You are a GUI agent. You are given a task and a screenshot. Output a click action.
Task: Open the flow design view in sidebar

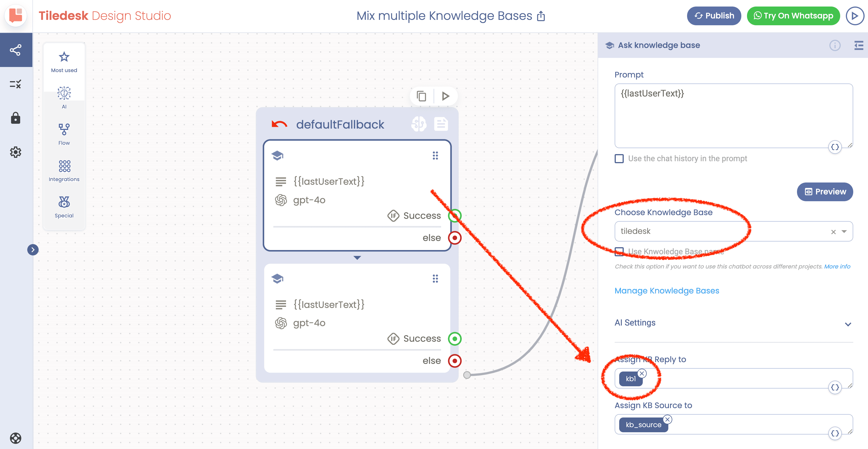coord(16,50)
